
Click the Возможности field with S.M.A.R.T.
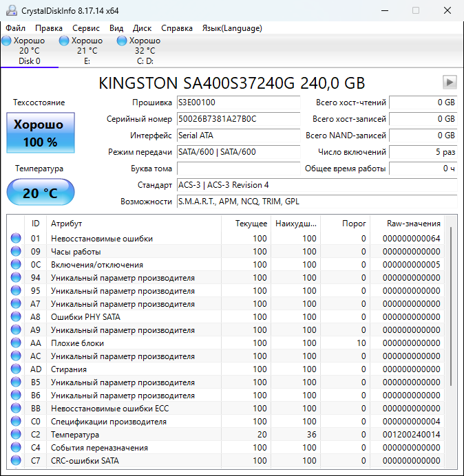click(x=317, y=202)
